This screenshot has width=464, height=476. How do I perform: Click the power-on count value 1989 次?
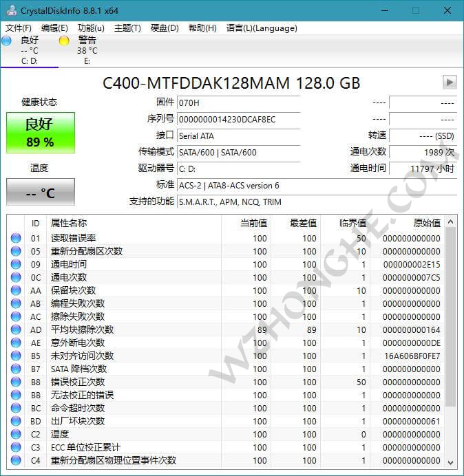pyautogui.click(x=423, y=152)
